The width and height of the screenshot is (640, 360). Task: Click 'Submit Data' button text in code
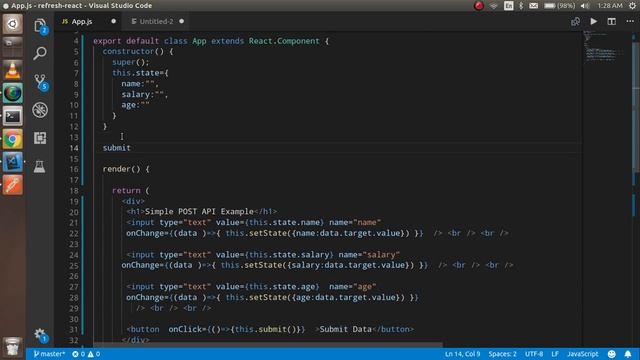click(x=345, y=329)
